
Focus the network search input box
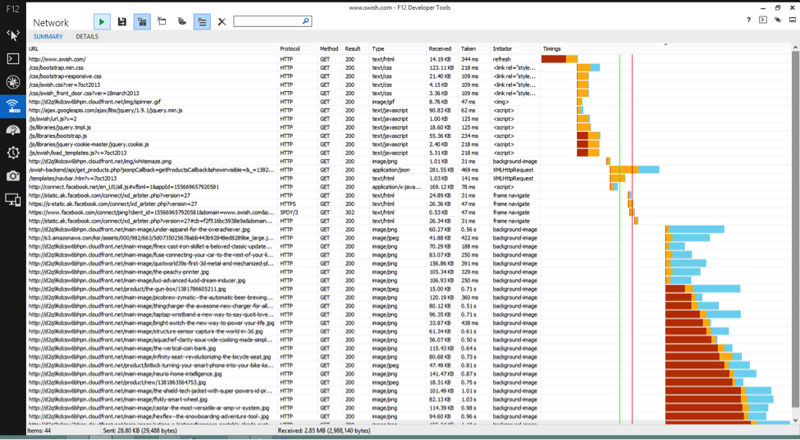tap(267, 21)
